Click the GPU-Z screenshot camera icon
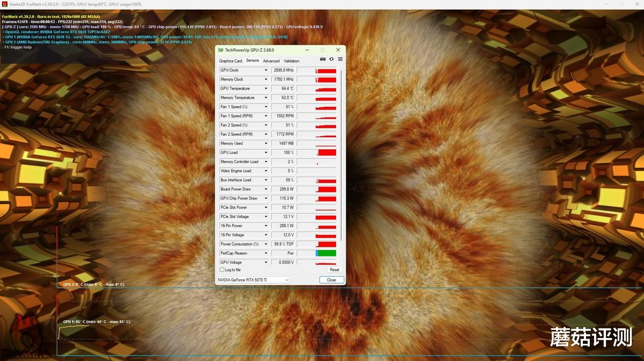The width and height of the screenshot is (644, 361). [323, 59]
